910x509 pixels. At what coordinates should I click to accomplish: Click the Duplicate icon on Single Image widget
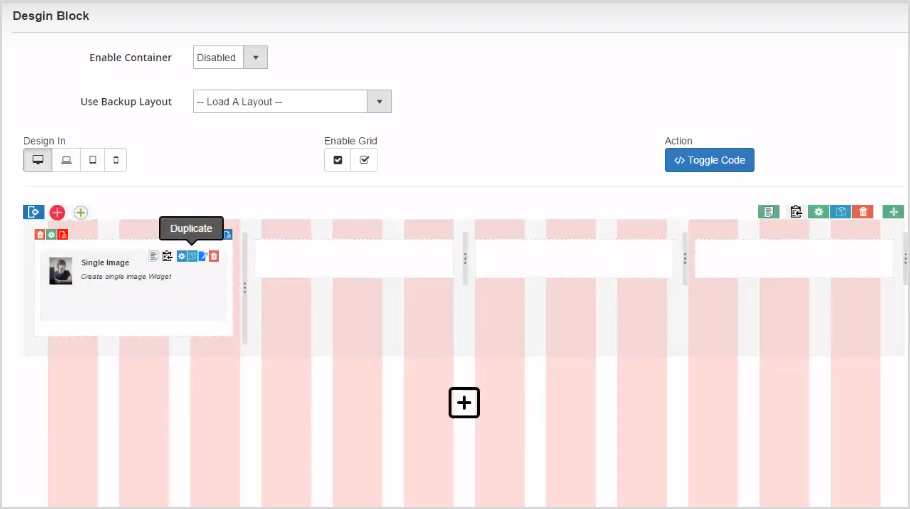[192, 257]
